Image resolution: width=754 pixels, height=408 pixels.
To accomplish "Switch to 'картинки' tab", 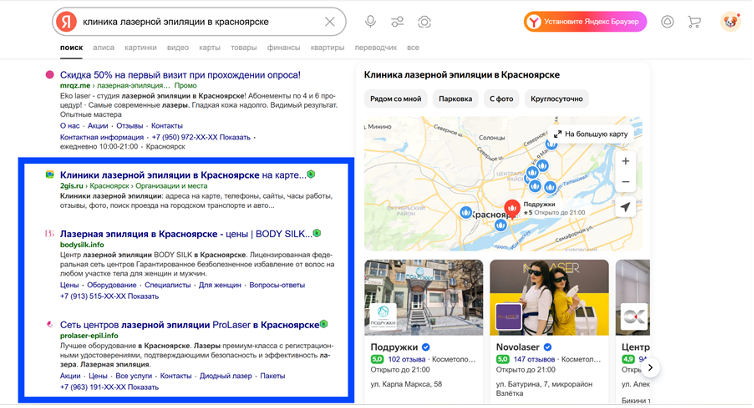I will click(x=140, y=48).
